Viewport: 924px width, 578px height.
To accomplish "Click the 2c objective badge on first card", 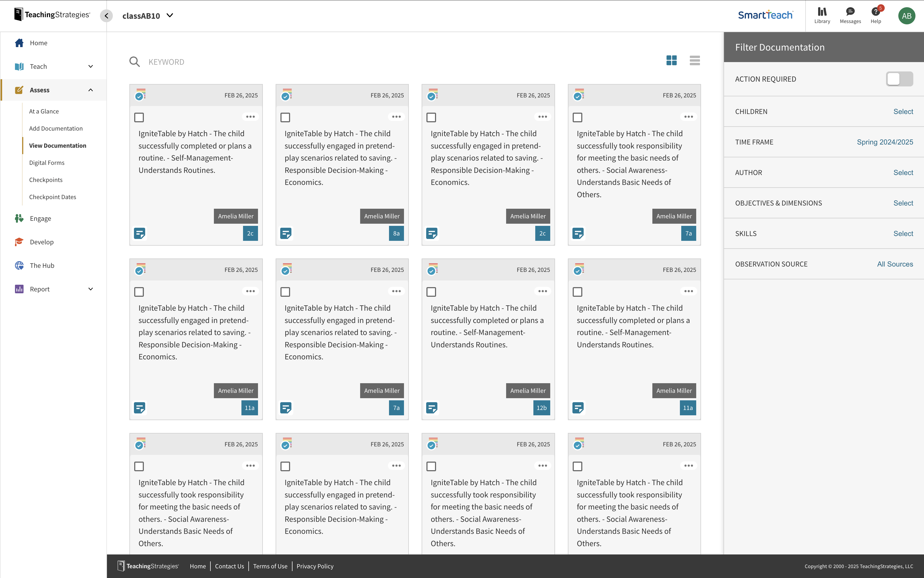I will 250,233.
